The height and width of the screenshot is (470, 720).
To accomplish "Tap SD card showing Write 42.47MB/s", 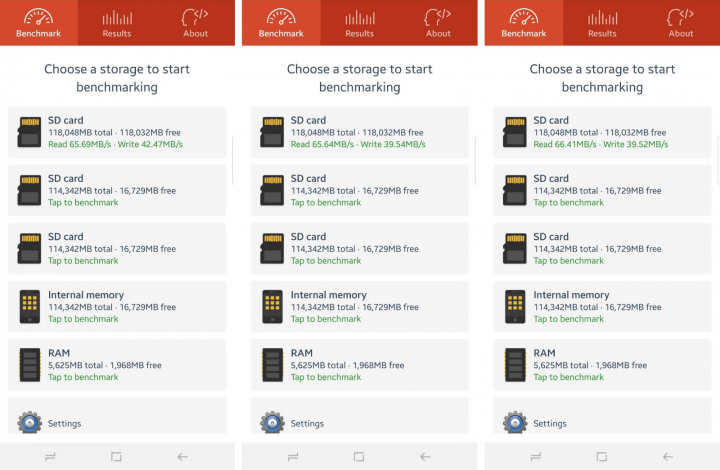I will tap(117, 132).
